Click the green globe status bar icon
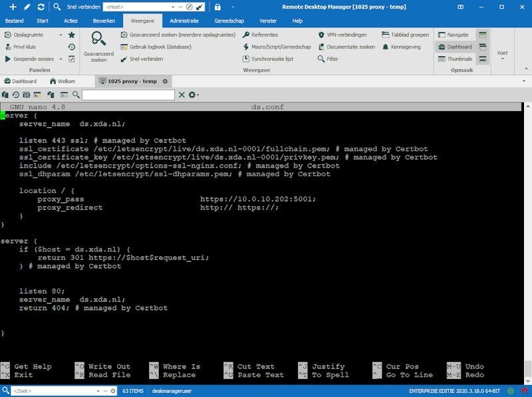This screenshot has height=397, width=532. pos(511,391)
